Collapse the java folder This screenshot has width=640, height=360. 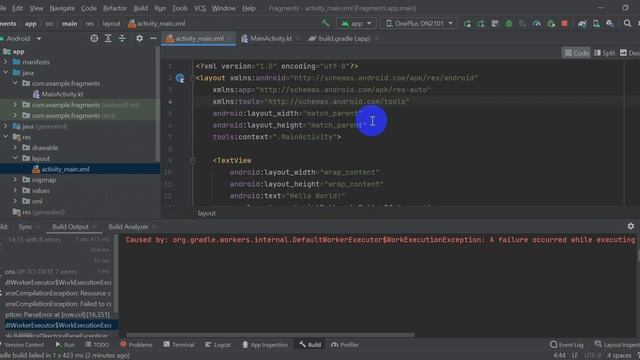(x=6, y=73)
